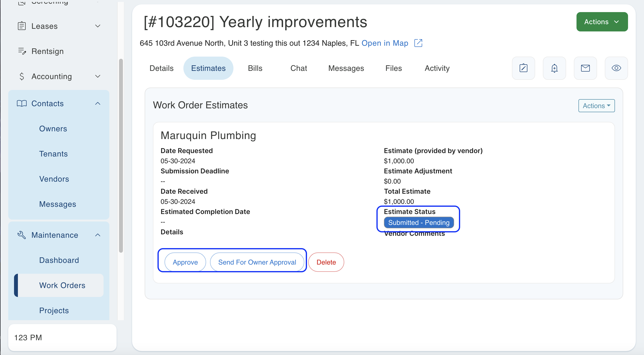This screenshot has height=355, width=644.
Task: Switch to the Bills tab
Action: pos(255,68)
